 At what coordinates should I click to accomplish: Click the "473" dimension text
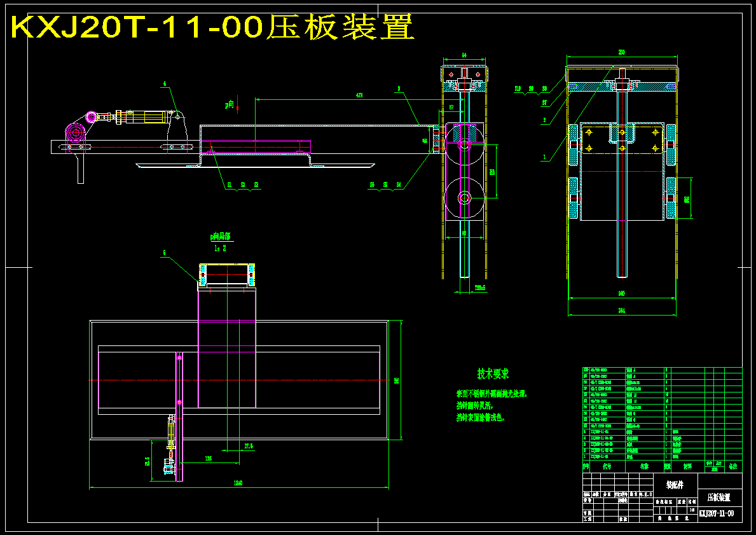359,95
